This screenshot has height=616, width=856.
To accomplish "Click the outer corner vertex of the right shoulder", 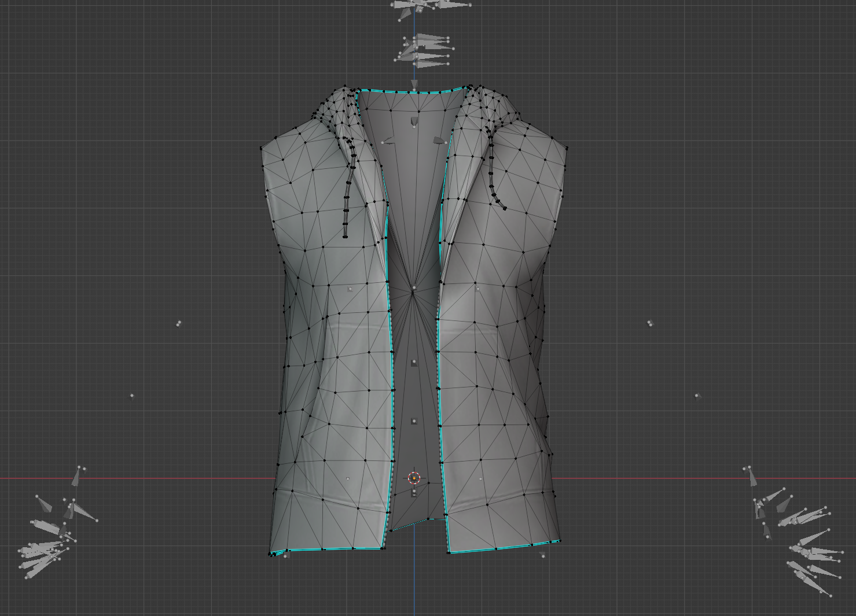I will [567, 148].
